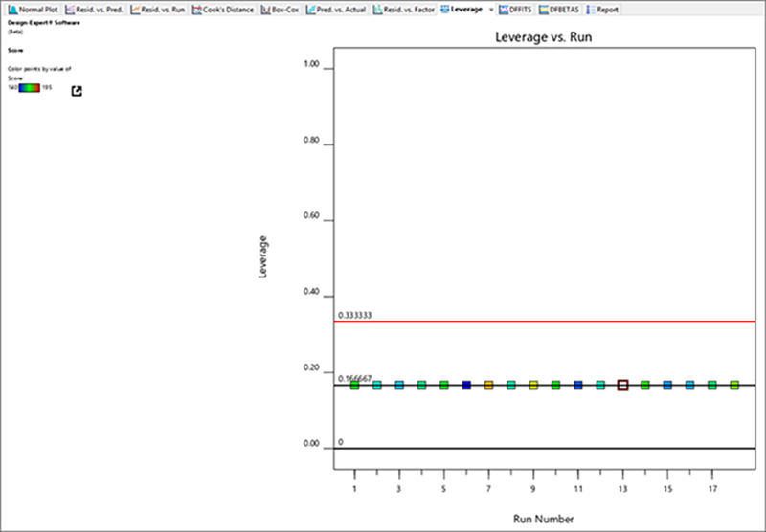Click the Run Number axis title
This screenshot has width=766, height=532.
coord(543,519)
